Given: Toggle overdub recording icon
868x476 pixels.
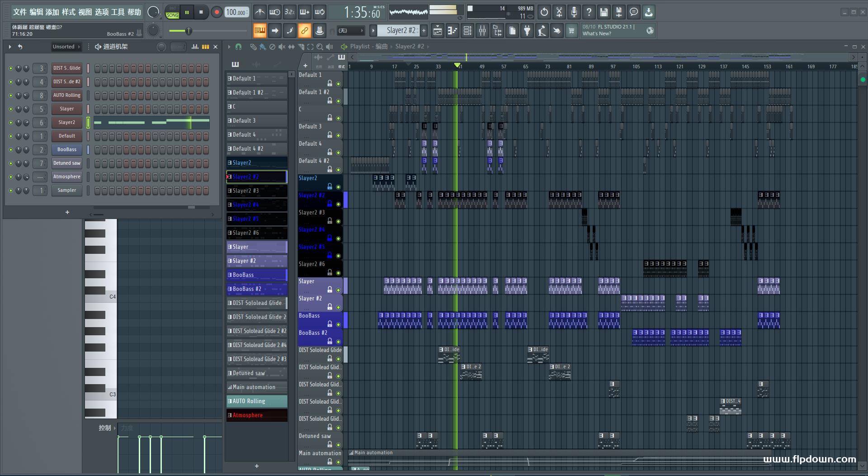Looking at the screenshot, I should [305, 12].
